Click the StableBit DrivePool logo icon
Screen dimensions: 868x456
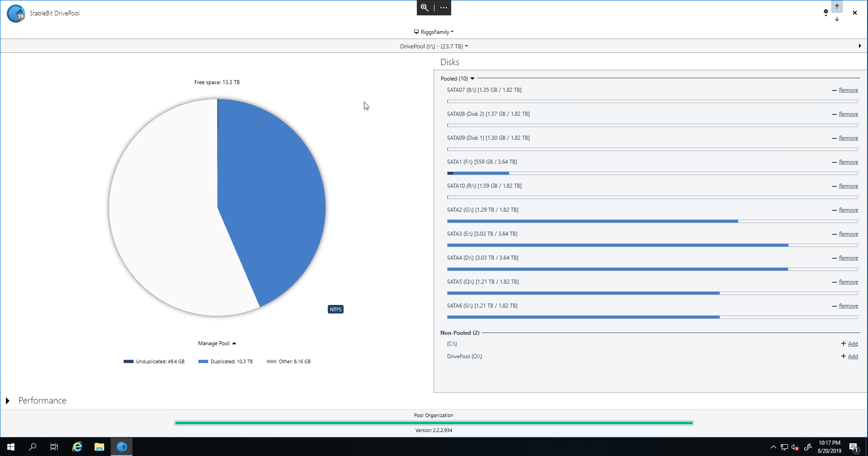point(16,14)
